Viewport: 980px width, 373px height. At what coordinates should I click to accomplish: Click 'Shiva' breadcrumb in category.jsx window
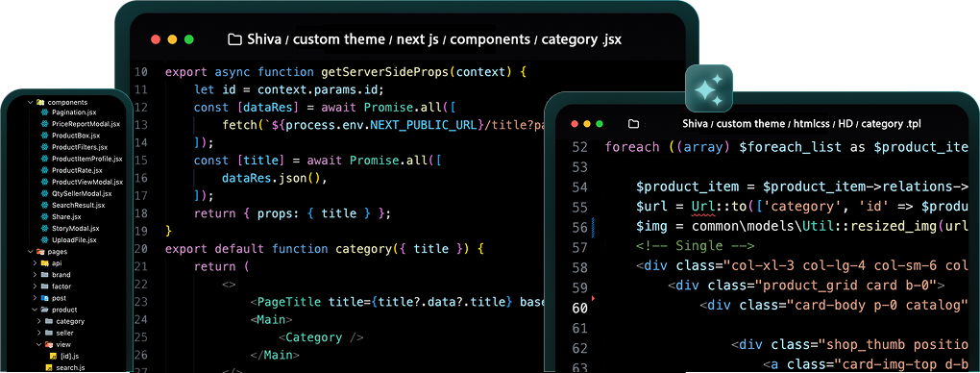coord(264,39)
